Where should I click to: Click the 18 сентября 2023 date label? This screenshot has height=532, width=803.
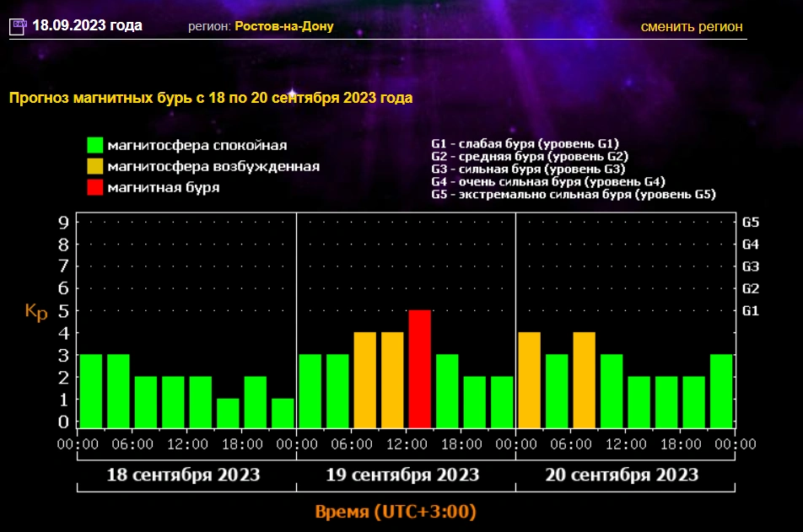(183, 475)
